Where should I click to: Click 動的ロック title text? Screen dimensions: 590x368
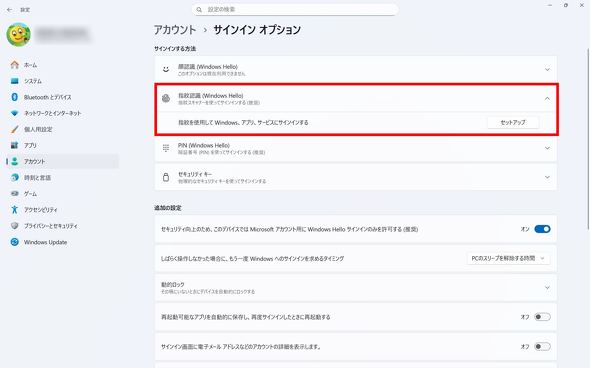tap(173, 284)
